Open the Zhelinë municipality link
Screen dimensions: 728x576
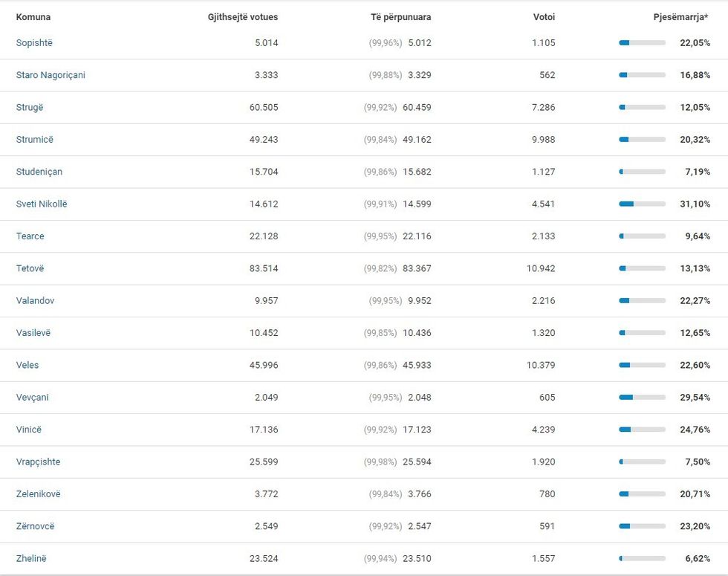coord(31,558)
